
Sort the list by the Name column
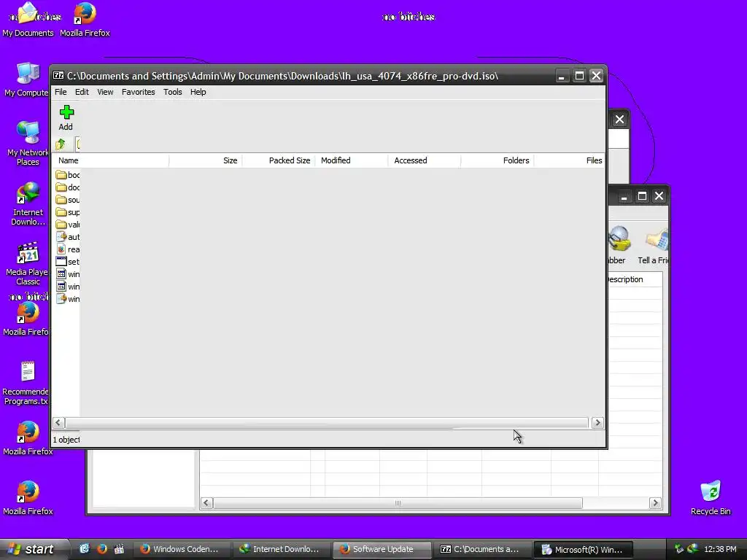(110, 160)
